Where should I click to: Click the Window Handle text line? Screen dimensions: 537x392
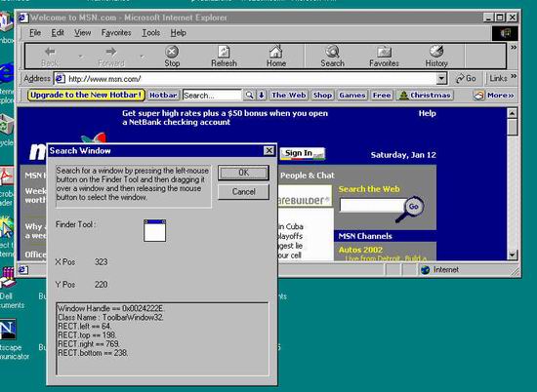(x=110, y=308)
